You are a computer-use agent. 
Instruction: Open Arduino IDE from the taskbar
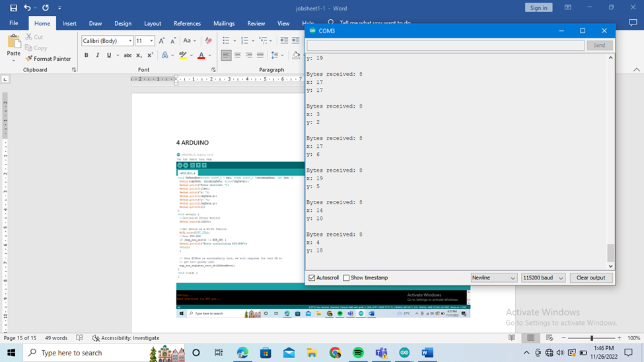click(x=404, y=353)
